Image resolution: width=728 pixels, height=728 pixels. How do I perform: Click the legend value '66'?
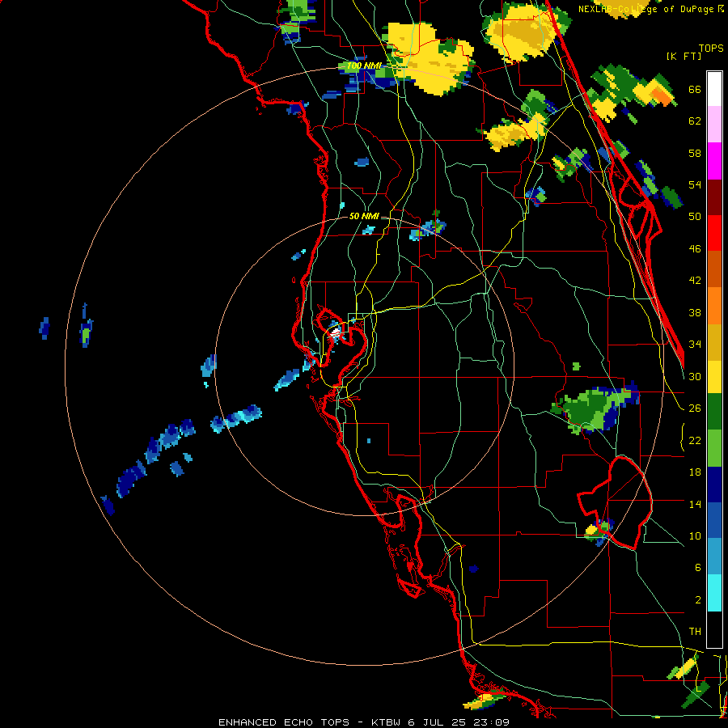(695, 90)
